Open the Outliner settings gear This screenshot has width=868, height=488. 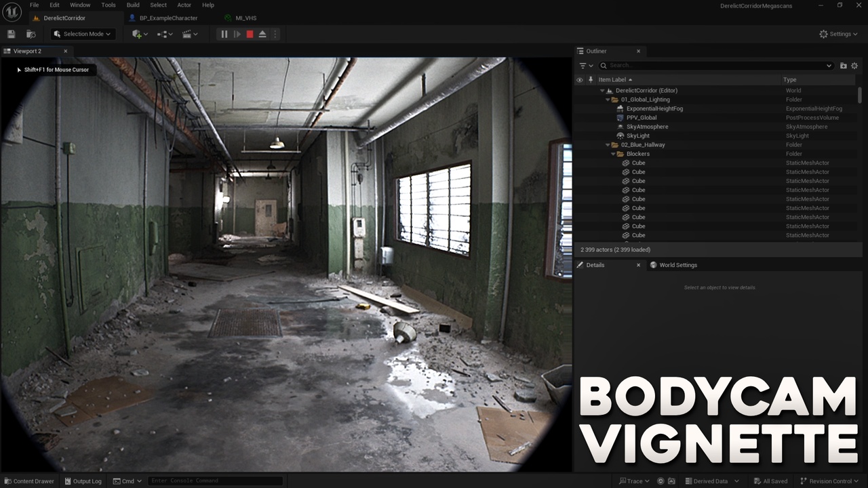[x=854, y=66]
